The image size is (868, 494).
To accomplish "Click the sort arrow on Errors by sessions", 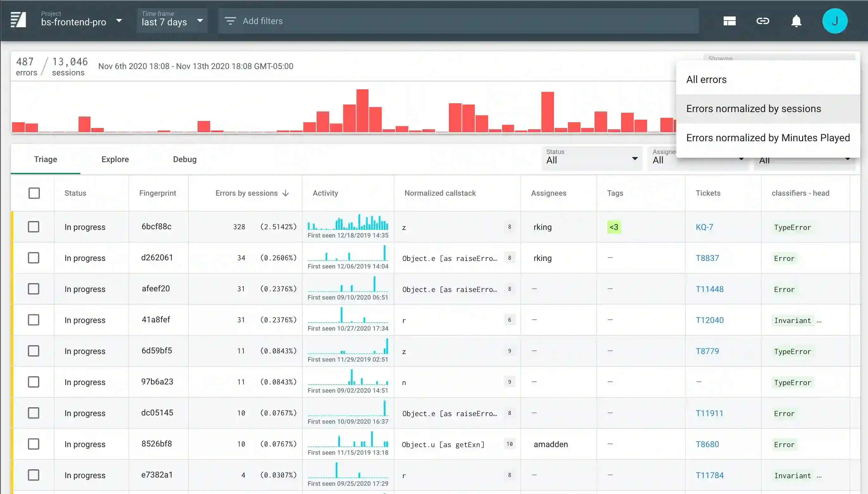I will click(286, 193).
